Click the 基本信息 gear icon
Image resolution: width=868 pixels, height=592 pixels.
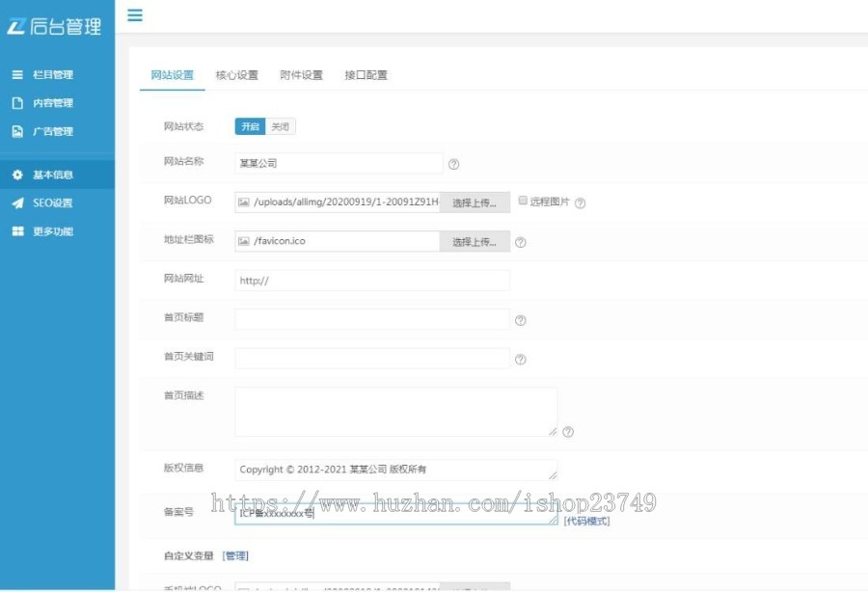17,175
